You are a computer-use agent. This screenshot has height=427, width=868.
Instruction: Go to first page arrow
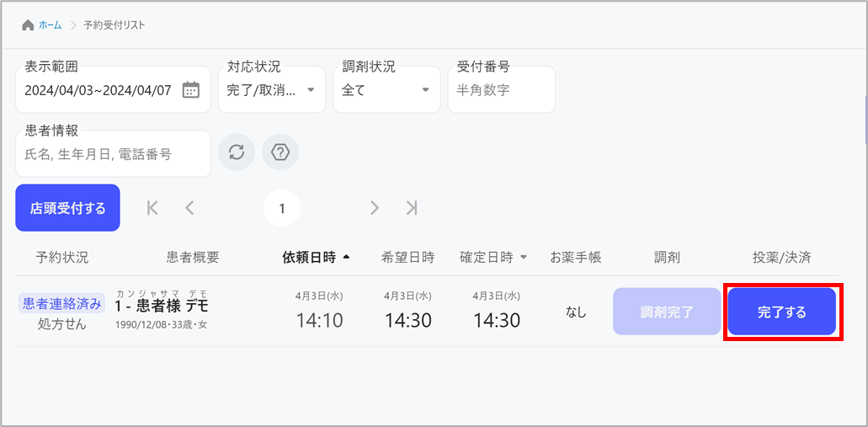[x=152, y=208]
